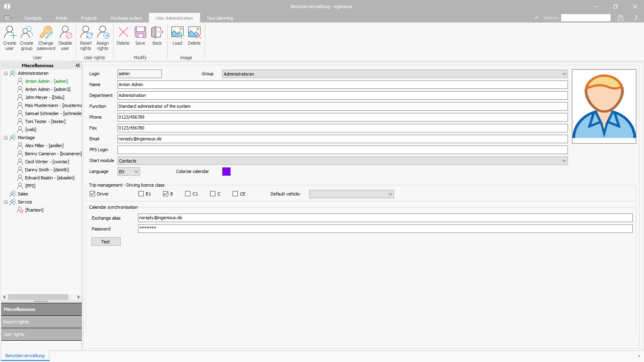Image resolution: width=644 pixels, height=362 pixels.
Task: Open the Purchase orders tab
Action: point(126,18)
